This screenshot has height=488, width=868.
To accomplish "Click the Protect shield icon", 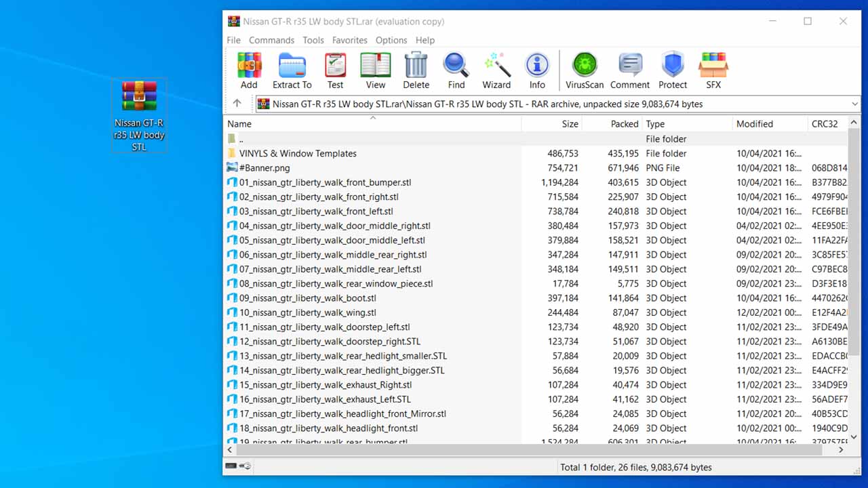I will [673, 66].
